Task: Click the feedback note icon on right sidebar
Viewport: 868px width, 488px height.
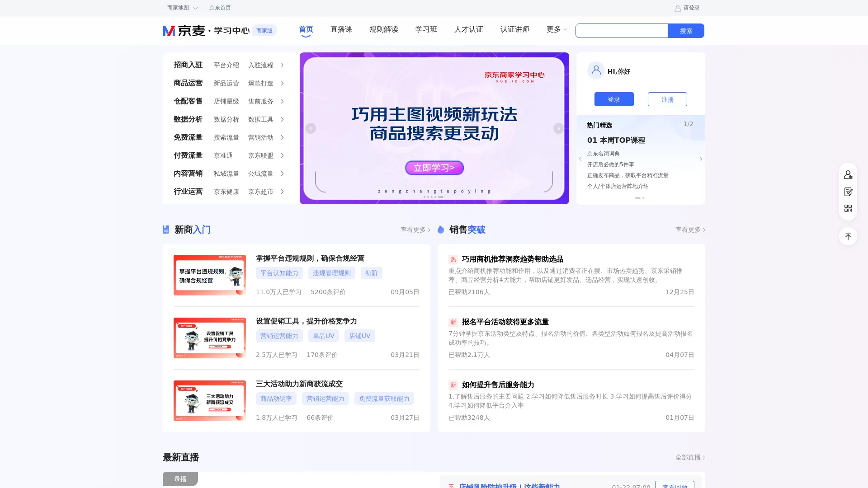Action: tap(849, 191)
